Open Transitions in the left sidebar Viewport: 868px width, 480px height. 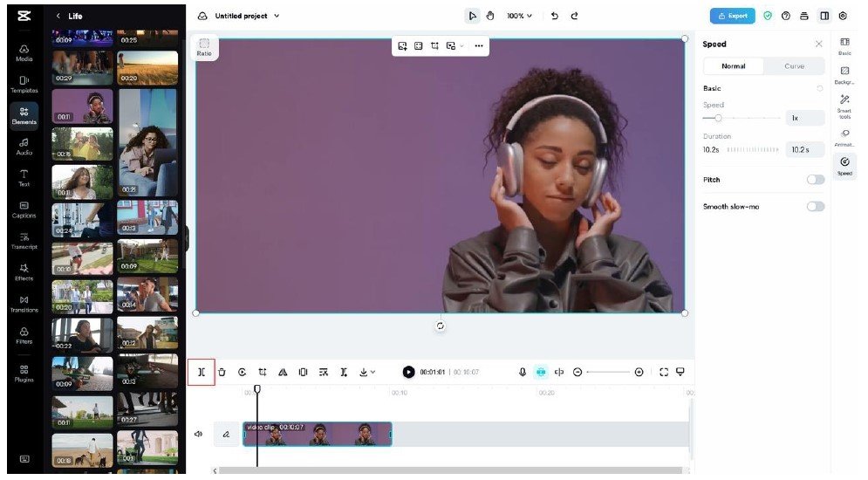coord(24,303)
